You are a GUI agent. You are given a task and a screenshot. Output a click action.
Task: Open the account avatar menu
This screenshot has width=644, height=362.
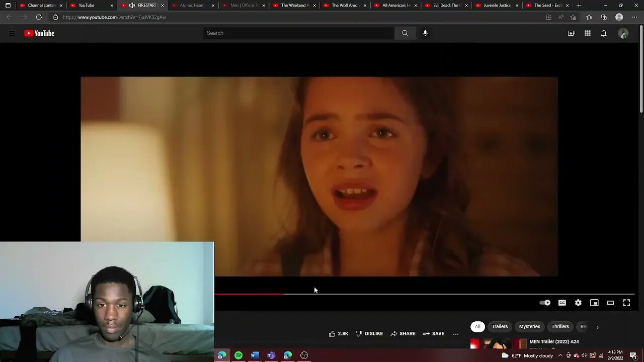tap(623, 33)
